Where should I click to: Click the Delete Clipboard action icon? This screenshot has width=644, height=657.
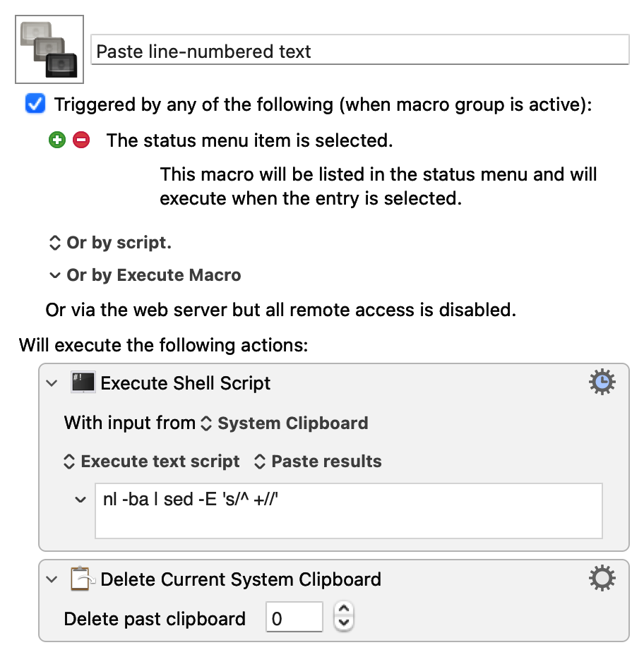coord(82,579)
